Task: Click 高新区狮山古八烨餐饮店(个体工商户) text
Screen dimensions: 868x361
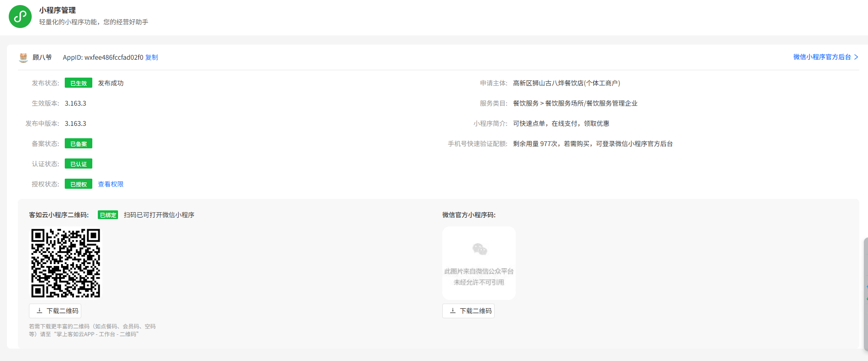Action: tap(566, 83)
